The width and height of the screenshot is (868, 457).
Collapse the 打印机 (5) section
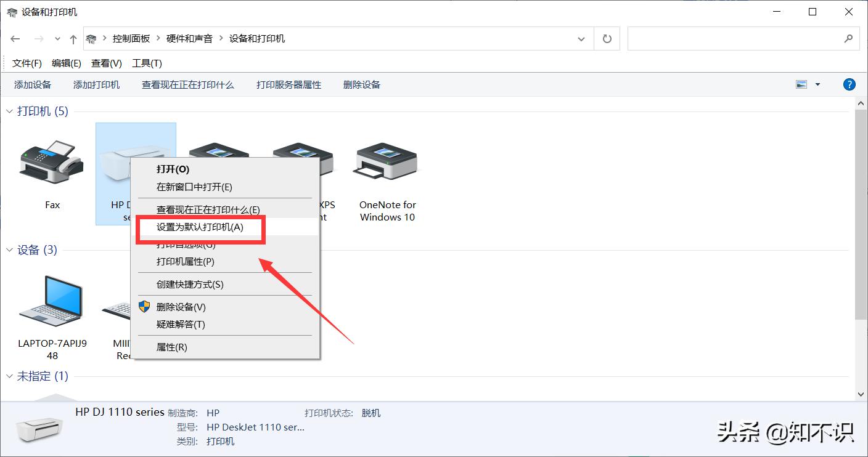pyautogui.click(x=9, y=111)
